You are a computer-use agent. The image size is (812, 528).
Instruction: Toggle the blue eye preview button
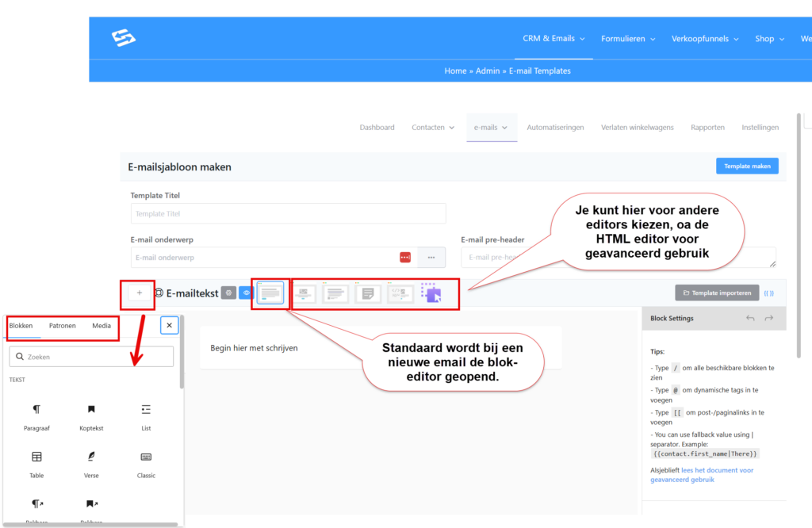[245, 293]
